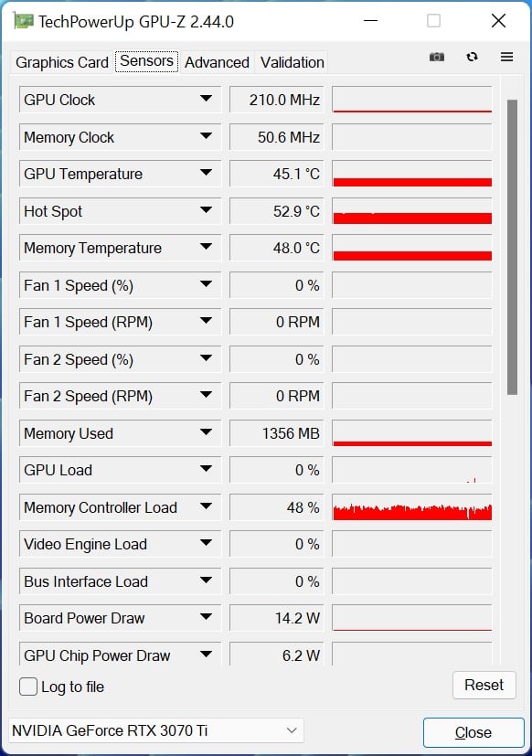This screenshot has height=756, width=532.
Task: Expand the GPU Temperature sensor dropdown
Action: point(206,173)
